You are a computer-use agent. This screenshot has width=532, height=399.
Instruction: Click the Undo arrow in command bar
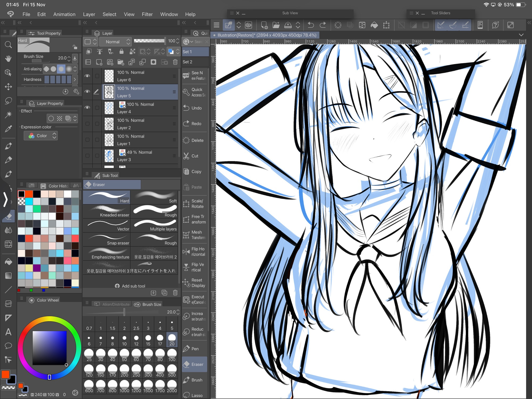tap(311, 25)
